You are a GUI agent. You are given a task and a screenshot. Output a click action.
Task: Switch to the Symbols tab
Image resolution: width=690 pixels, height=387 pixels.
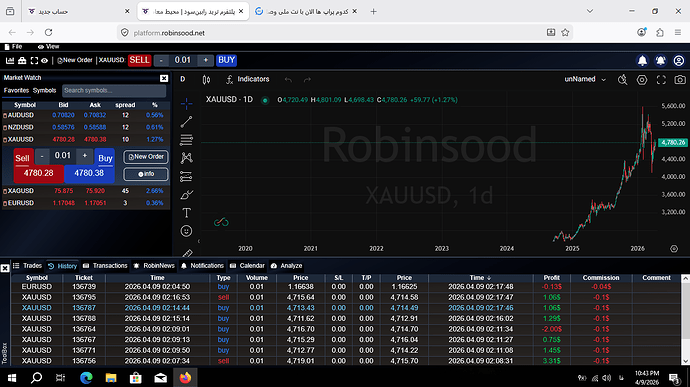point(44,91)
